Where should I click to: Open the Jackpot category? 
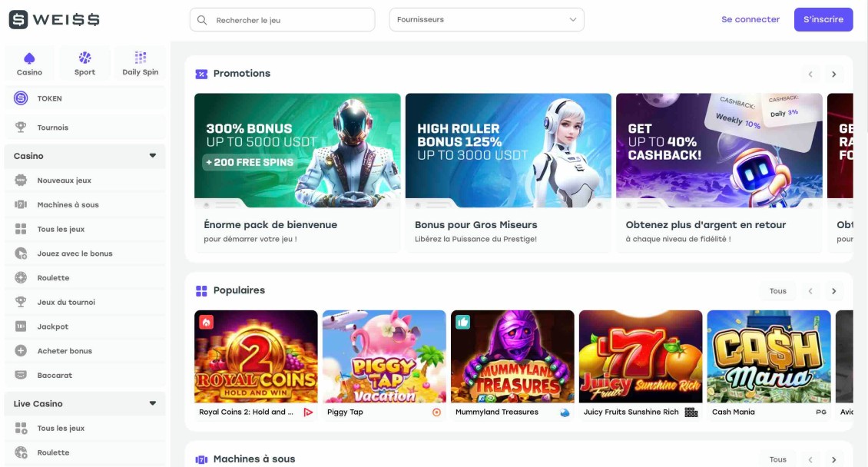point(52,326)
